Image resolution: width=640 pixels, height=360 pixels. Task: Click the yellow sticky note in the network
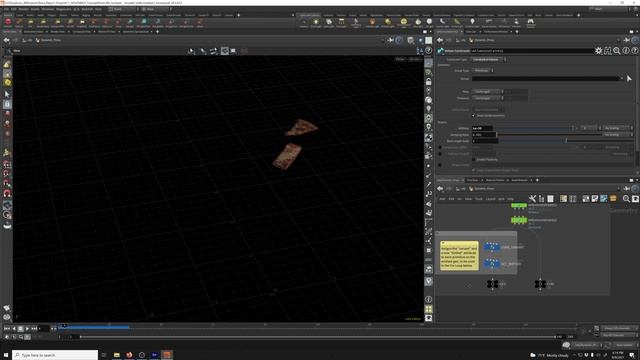[x=459, y=256]
